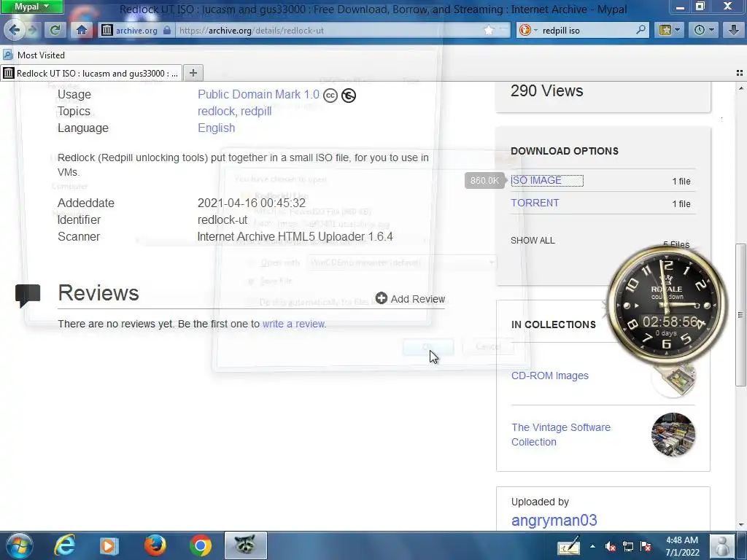Open the Windows Start menu orb
Viewport: 747px width, 560px height.
tap(19, 545)
